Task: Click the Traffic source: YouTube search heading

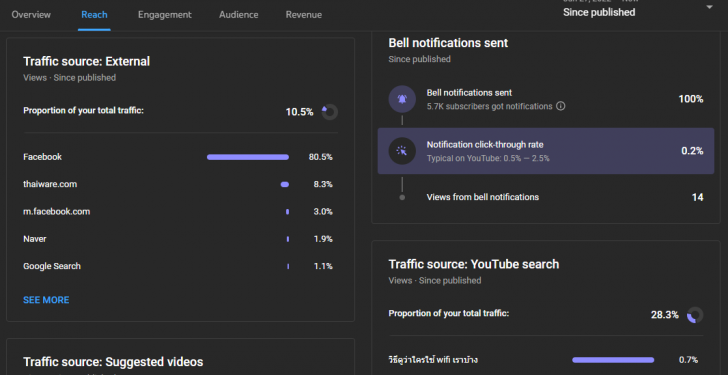Action: 474,264
